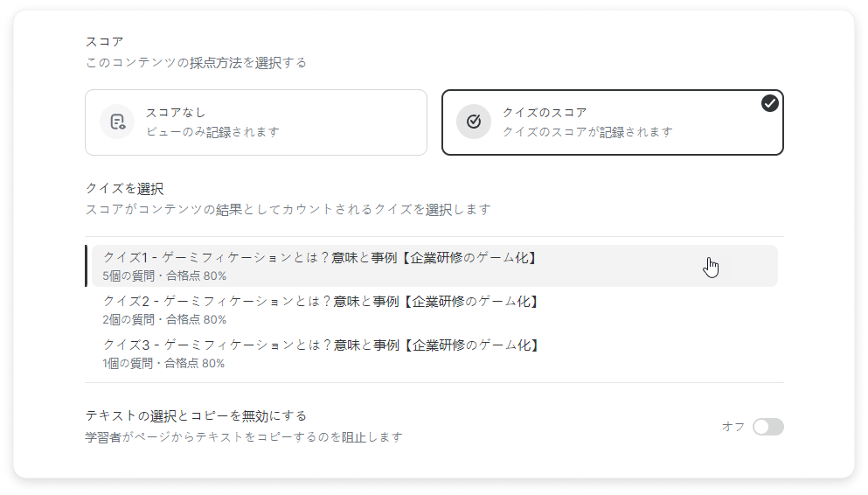Viewport: 868px width, 495px height.
Task: Select クイズ1 from the quiz list
Action: (x=434, y=266)
